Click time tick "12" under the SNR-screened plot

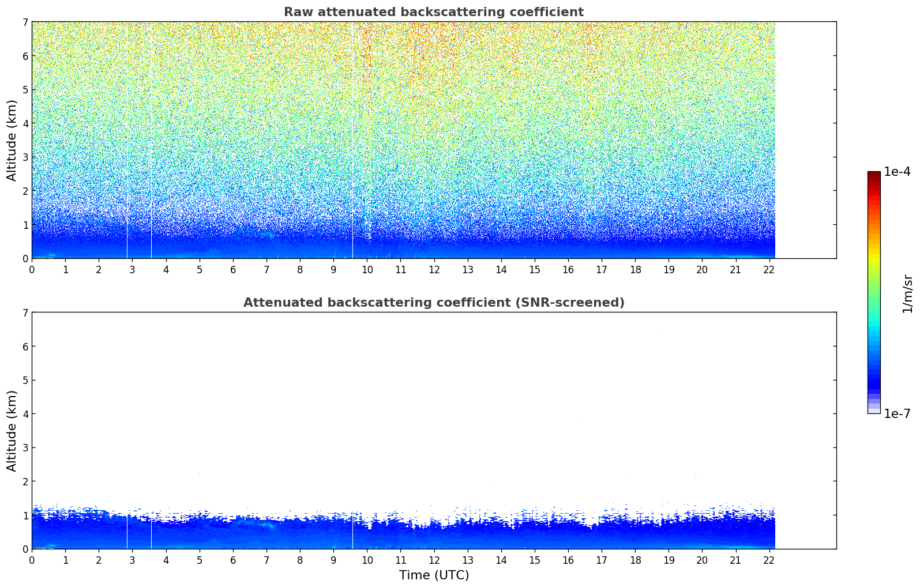[x=434, y=560]
